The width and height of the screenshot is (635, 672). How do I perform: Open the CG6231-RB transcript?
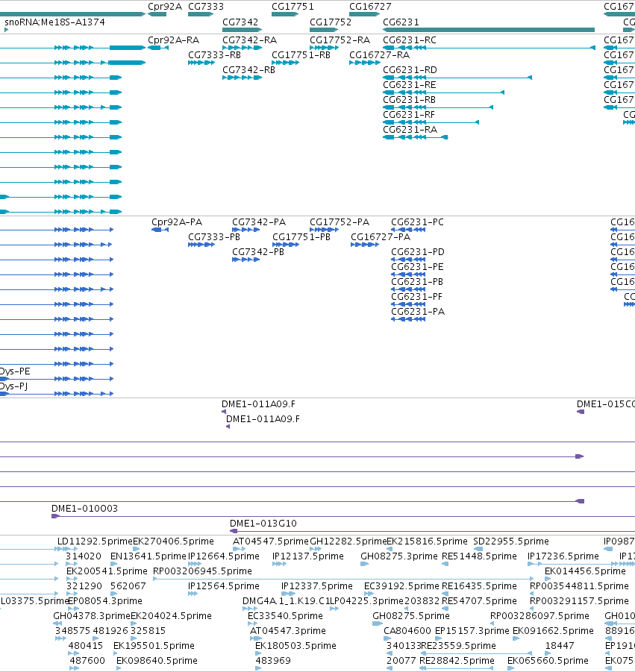tap(438, 107)
